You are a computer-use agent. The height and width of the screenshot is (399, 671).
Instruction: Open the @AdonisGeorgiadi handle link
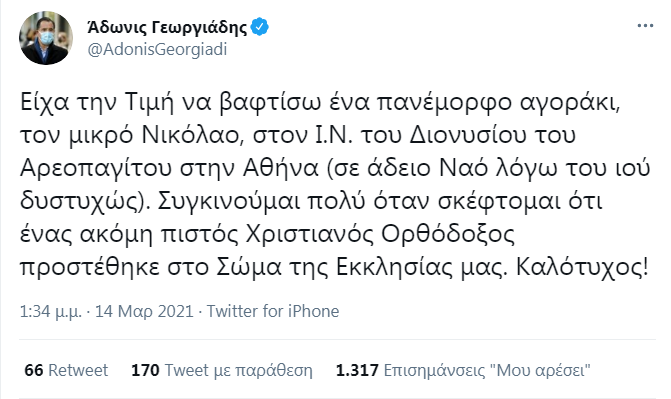coord(157,49)
